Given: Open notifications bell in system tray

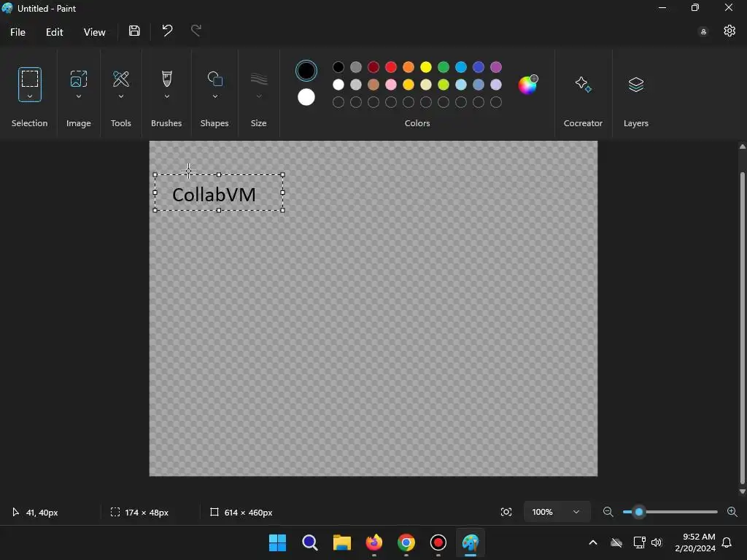Looking at the screenshot, I should 727,542.
